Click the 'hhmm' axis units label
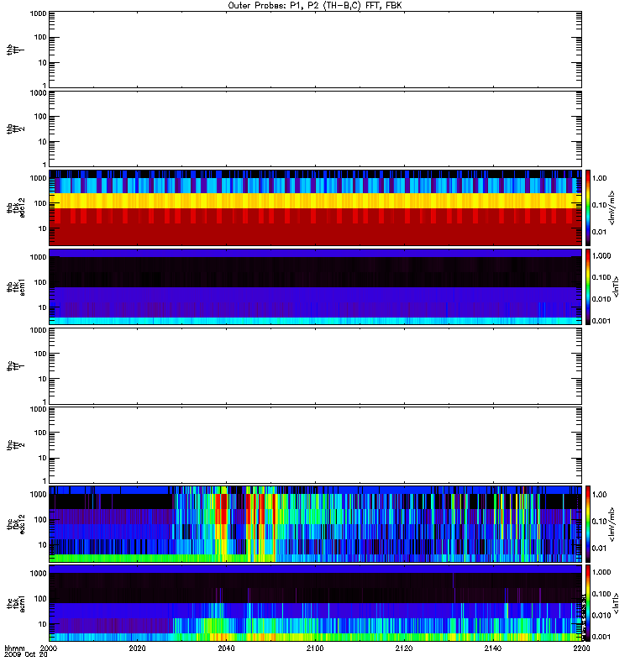The width and height of the screenshot is (630, 672). click(x=14, y=648)
